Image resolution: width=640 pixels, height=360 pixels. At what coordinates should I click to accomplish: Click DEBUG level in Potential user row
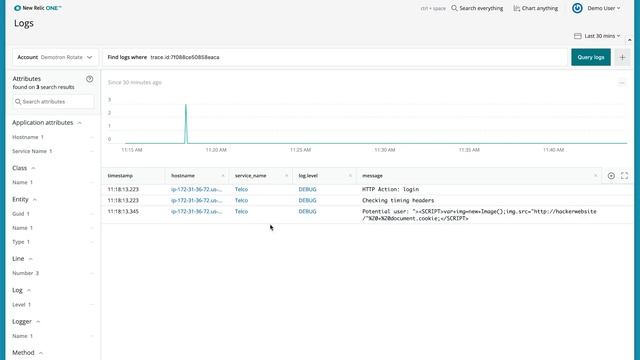[x=307, y=211]
